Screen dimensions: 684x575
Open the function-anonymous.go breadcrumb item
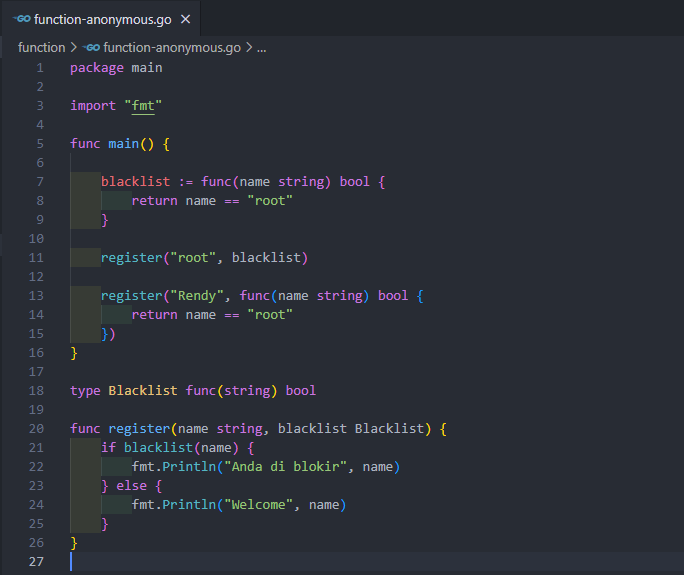click(172, 47)
